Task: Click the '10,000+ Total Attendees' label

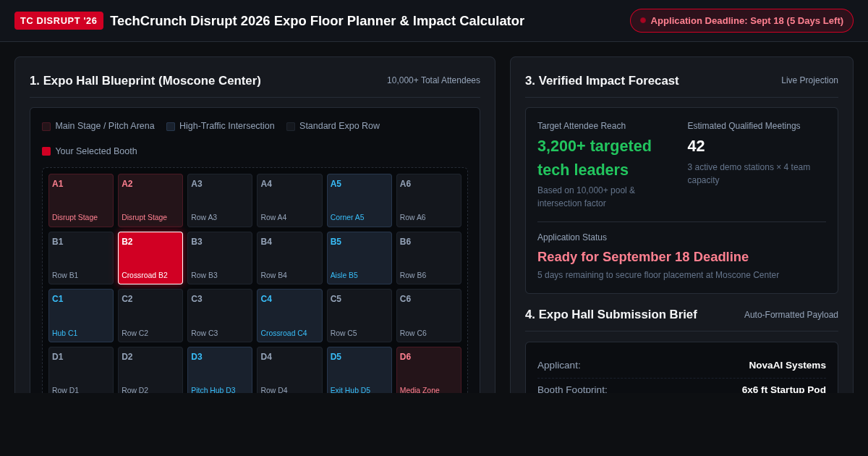Action: [433, 80]
